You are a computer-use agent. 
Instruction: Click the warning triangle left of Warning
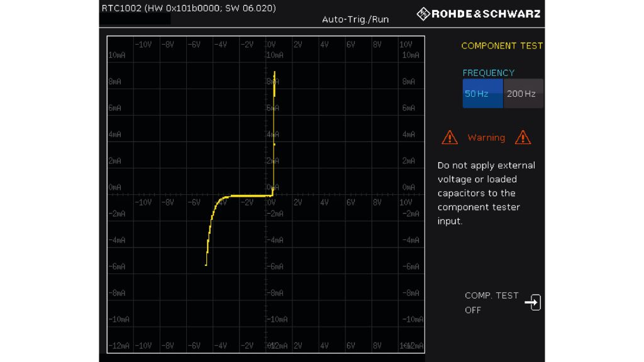tap(450, 137)
